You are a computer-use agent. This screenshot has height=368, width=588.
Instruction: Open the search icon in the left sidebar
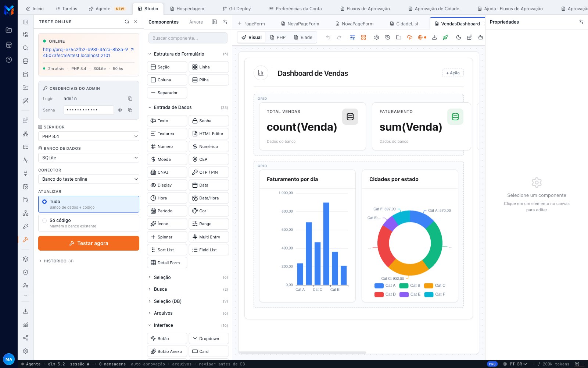[25, 48]
